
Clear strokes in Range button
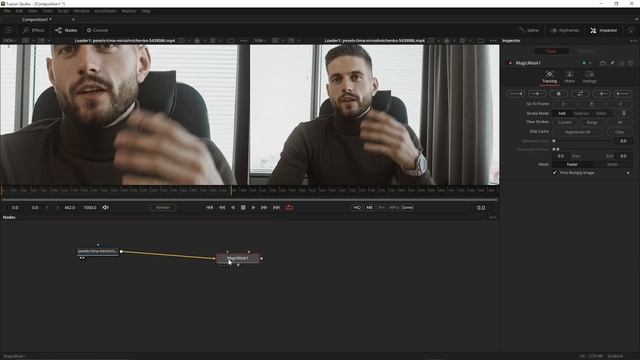[x=592, y=122]
